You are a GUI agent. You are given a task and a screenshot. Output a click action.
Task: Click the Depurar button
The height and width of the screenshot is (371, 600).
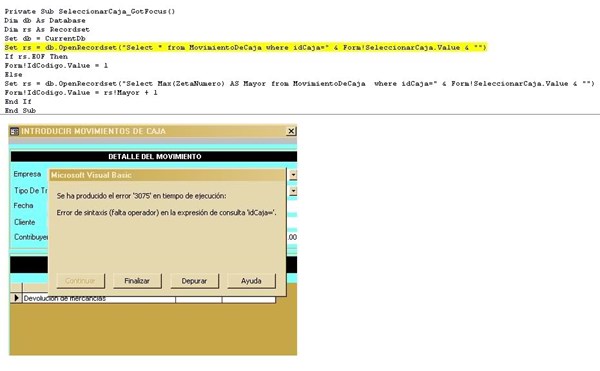[194, 281]
